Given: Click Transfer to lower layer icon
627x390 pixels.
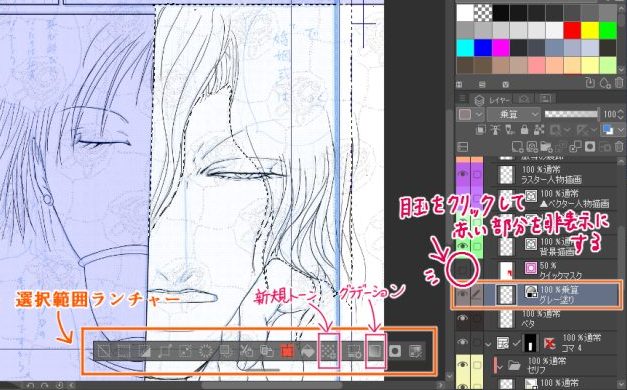Looking at the screenshot, I should click(x=561, y=147).
